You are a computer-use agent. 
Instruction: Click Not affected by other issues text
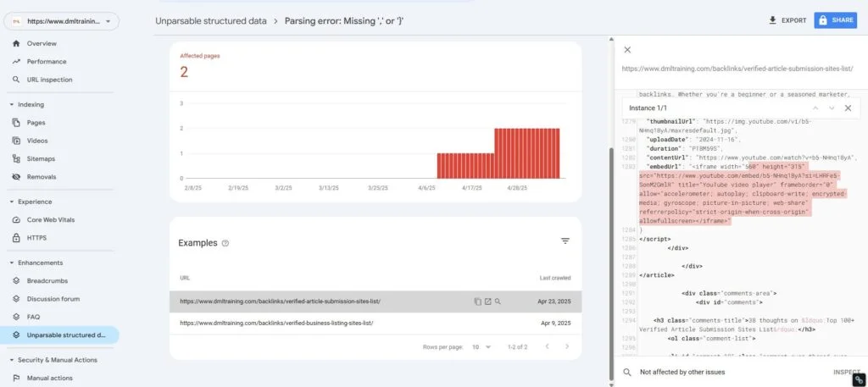[682, 372]
